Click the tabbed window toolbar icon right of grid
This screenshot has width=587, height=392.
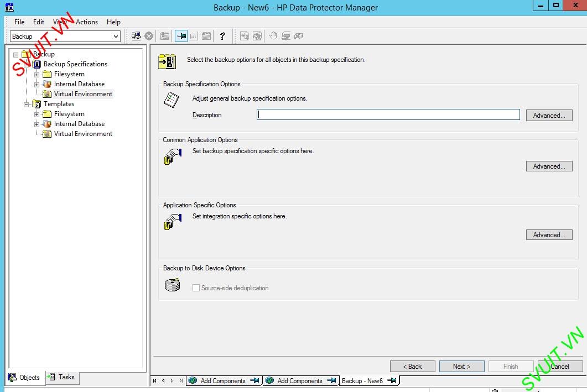pos(206,36)
